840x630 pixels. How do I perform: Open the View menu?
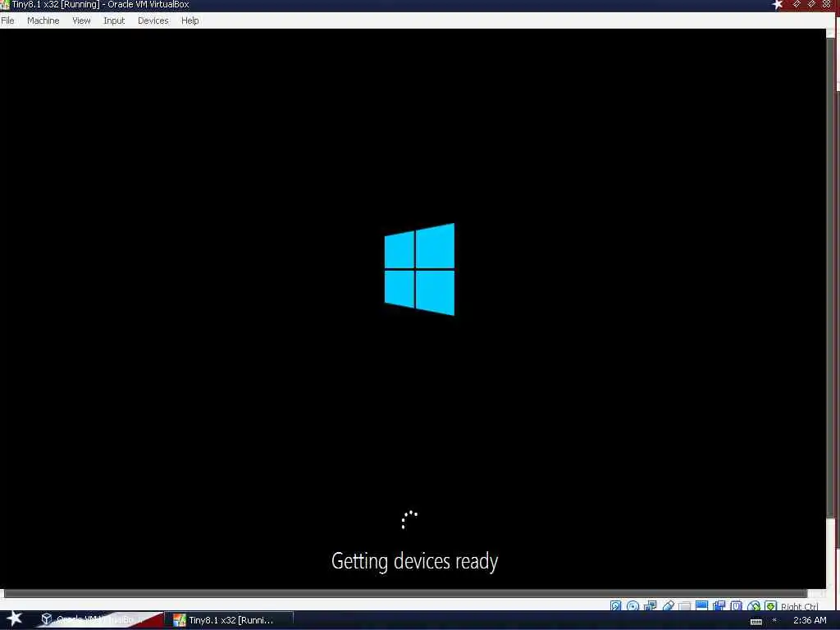click(x=81, y=21)
